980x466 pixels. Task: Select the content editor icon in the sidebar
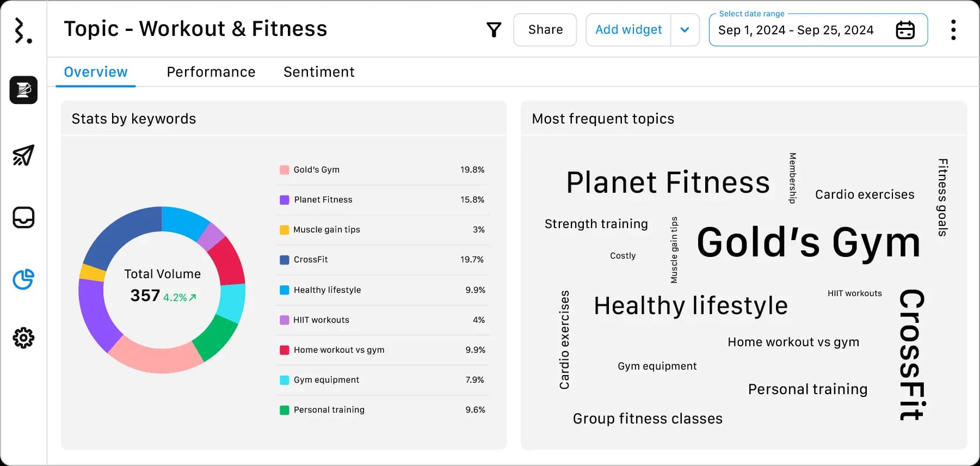tap(23, 90)
